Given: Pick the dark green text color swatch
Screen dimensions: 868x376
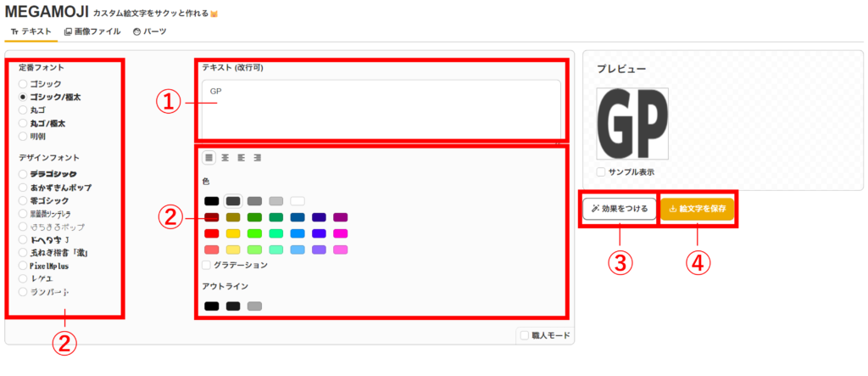Looking at the screenshot, I should click(x=254, y=217).
